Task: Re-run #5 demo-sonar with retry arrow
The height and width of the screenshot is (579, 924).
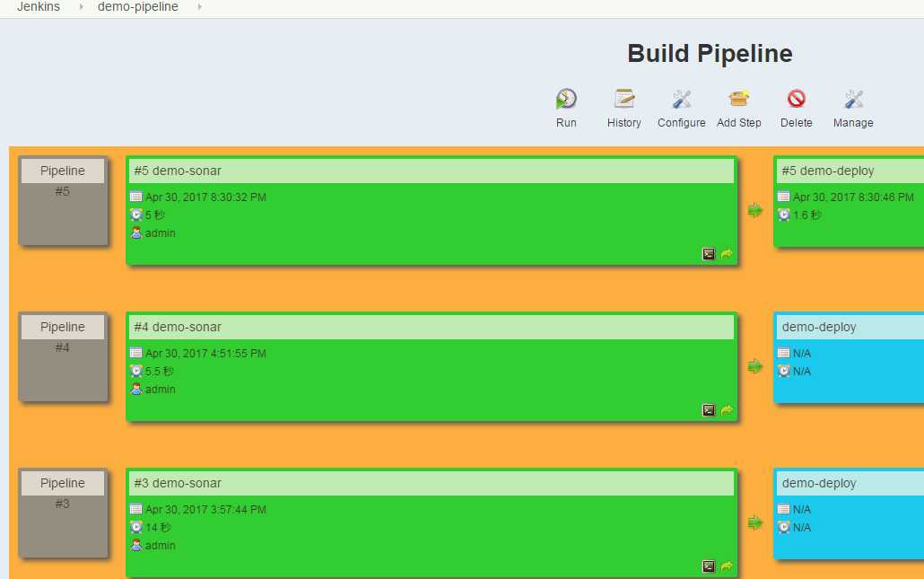Action: pos(727,253)
